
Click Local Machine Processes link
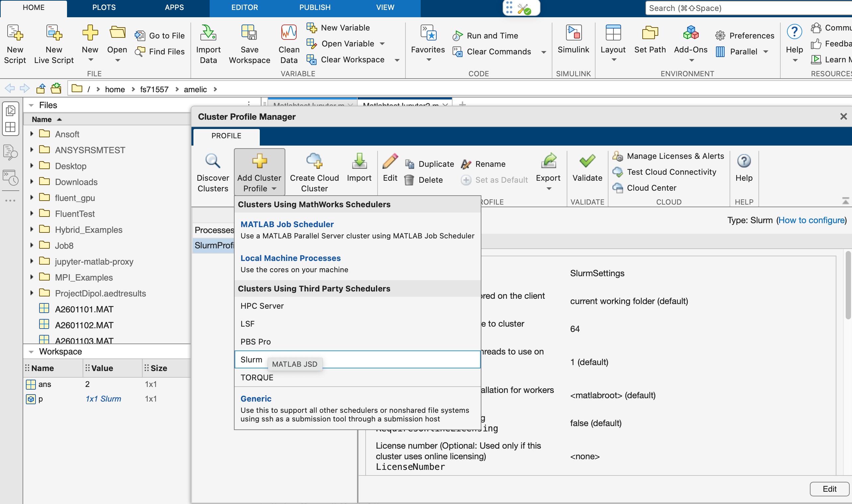pyautogui.click(x=290, y=258)
